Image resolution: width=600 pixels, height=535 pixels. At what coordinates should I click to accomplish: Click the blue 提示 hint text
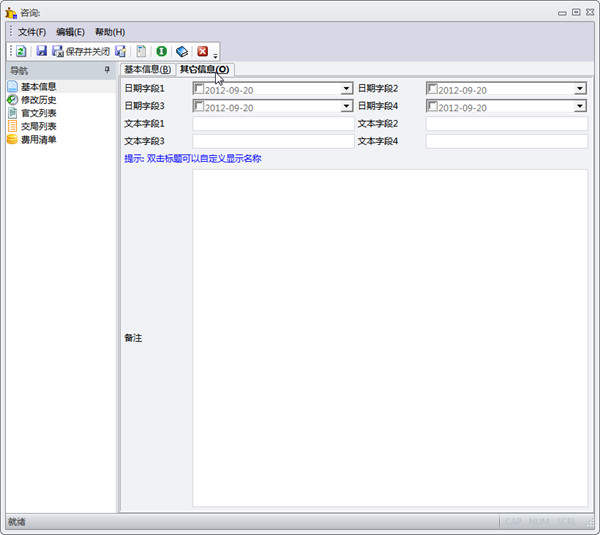coord(192,158)
